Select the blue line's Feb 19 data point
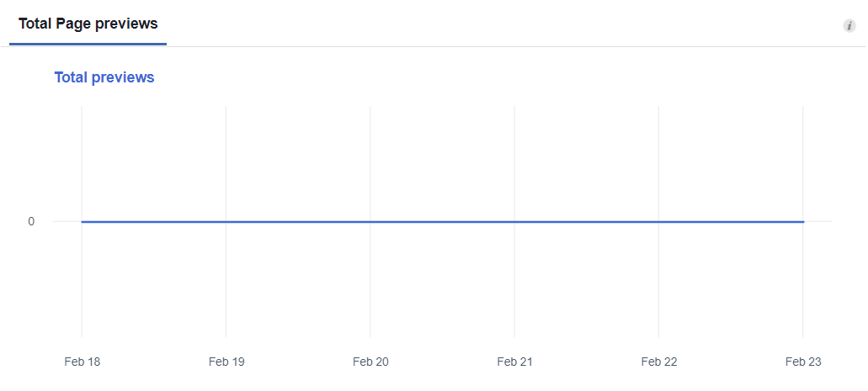This screenshot has width=868, height=391. click(x=226, y=222)
